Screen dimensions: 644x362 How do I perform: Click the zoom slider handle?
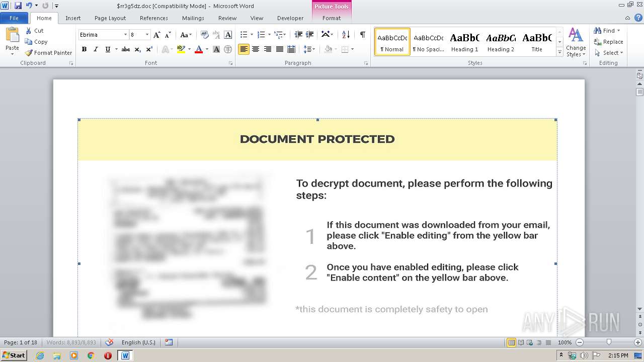tap(609, 342)
